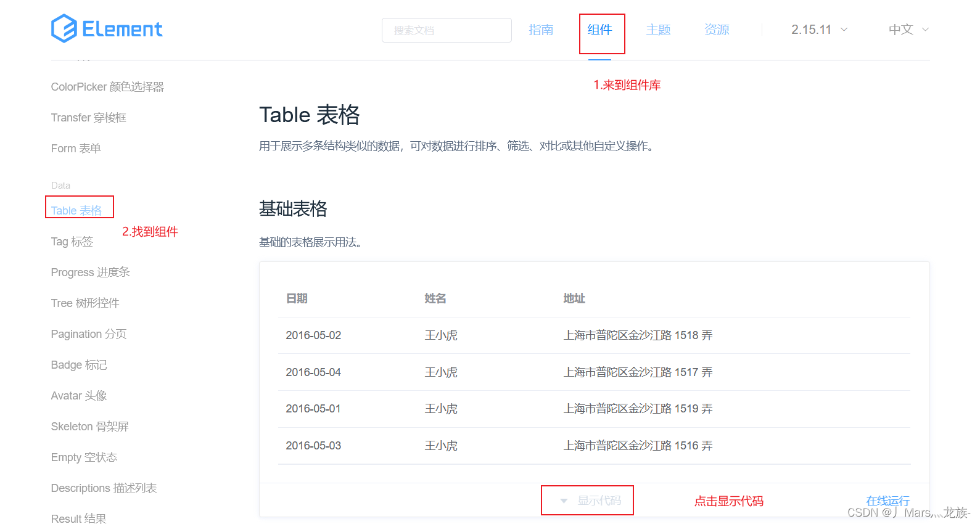Open the 2.15.11 version dropdown
The image size is (980, 524).
pos(820,30)
